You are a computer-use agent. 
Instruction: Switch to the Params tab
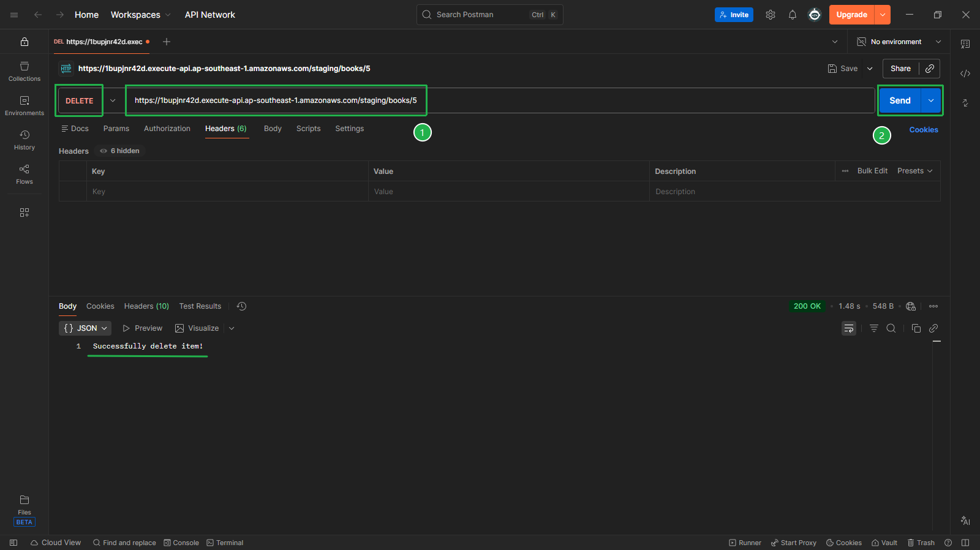point(116,129)
